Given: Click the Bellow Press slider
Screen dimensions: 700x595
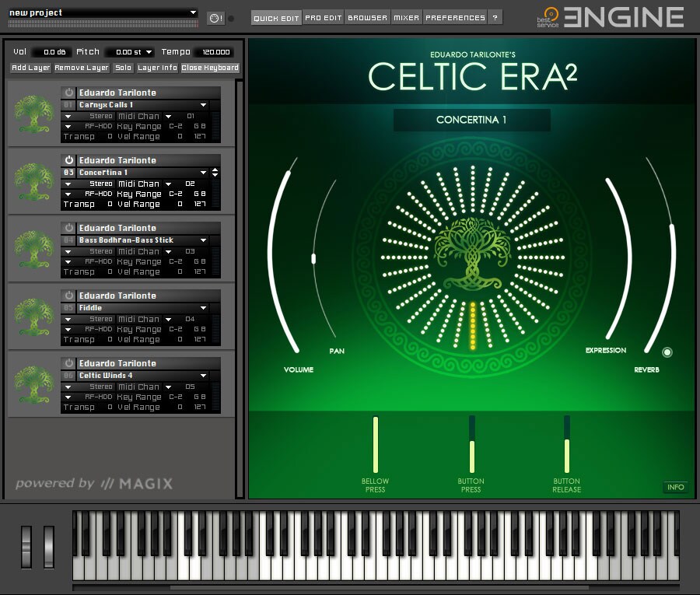Looking at the screenshot, I should click(x=376, y=445).
